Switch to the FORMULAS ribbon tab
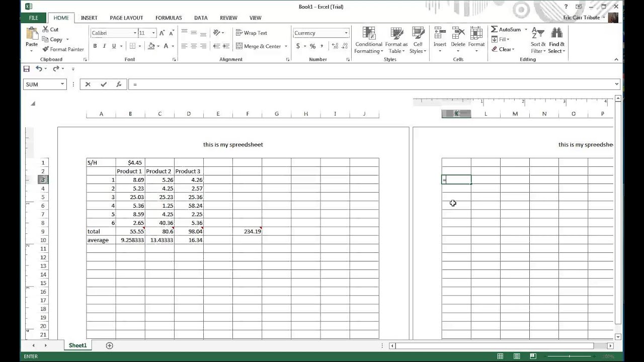The width and height of the screenshot is (644, 362). pyautogui.click(x=169, y=18)
